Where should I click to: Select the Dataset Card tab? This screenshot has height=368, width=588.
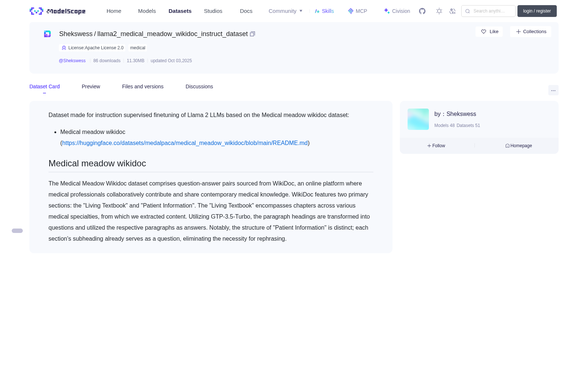coord(44,86)
